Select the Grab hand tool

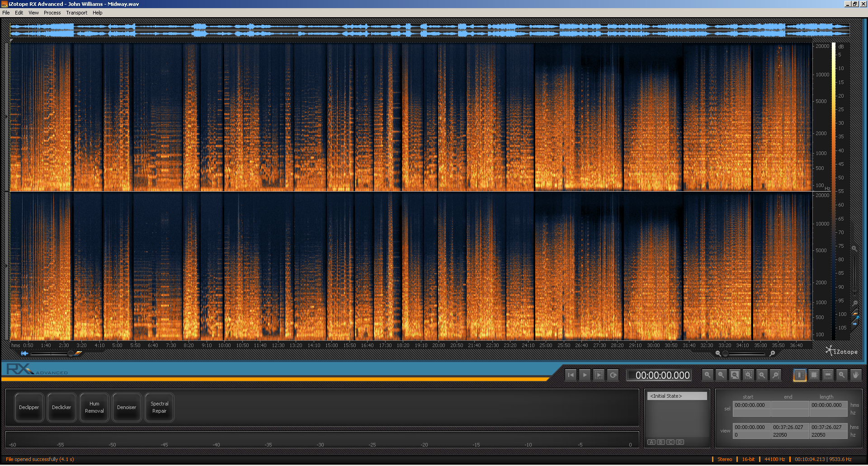coord(855,375)
